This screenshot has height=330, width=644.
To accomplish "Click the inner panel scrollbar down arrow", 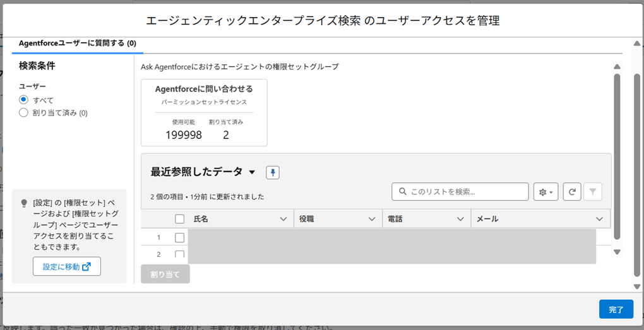I will click(x=617, y=252).
